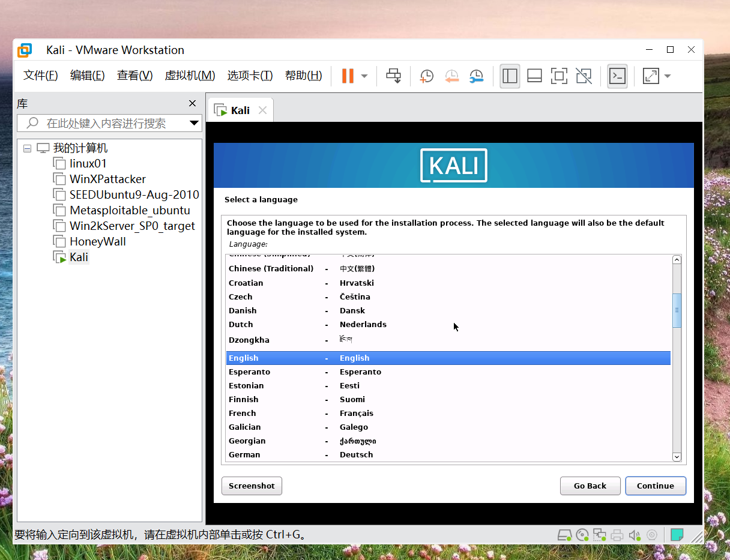
Task: Open the snapshot manager wrench-clock icon
Action: (476, 76)
